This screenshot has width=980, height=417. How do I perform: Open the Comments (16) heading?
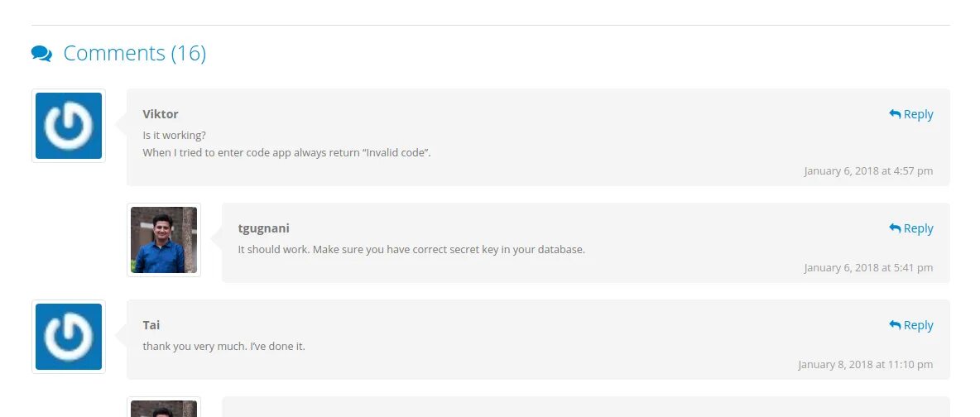click(x=134, y=53)
